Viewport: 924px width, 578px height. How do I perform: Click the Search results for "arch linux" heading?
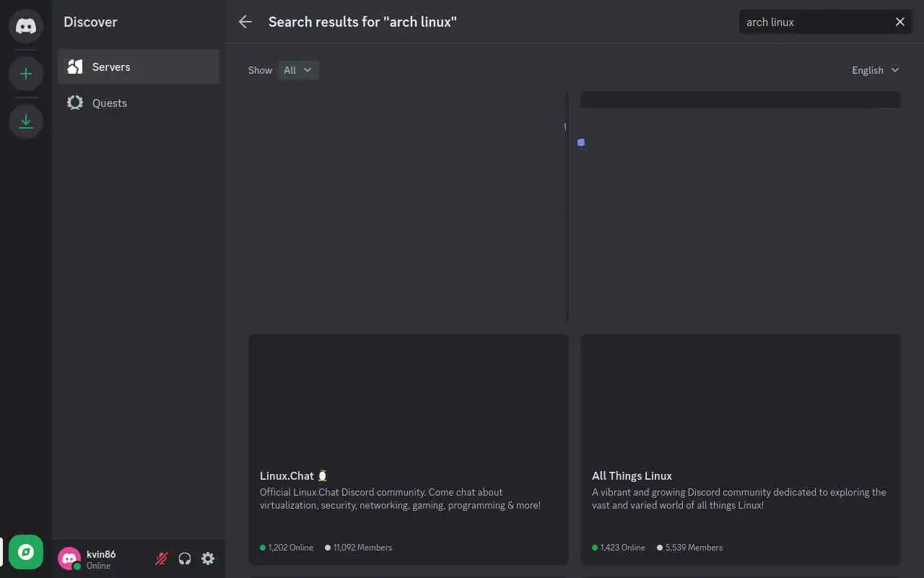click(x=362, y=22)
